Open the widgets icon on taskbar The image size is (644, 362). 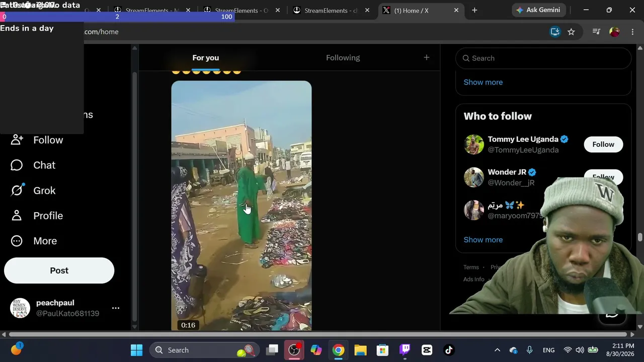coord(16,349)
